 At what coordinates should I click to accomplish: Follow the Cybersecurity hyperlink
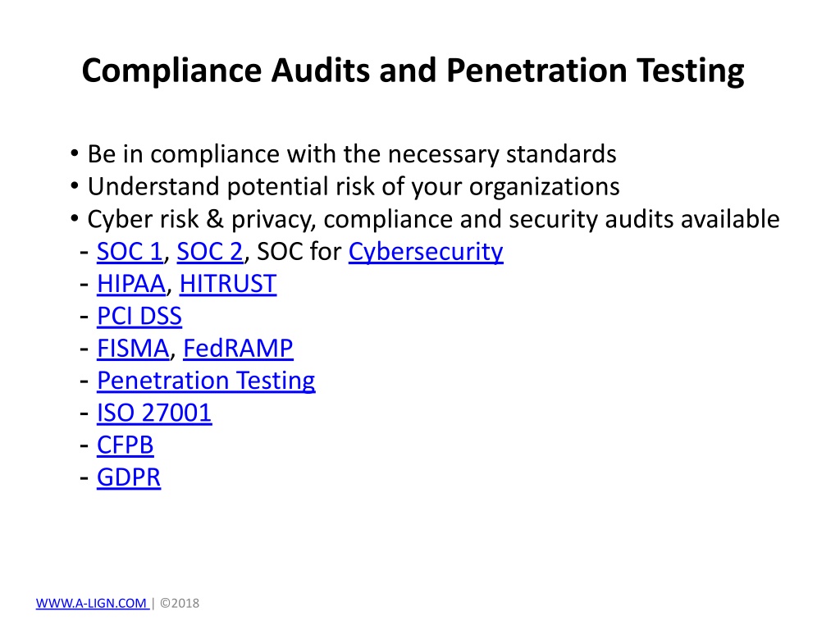point(426,253)
